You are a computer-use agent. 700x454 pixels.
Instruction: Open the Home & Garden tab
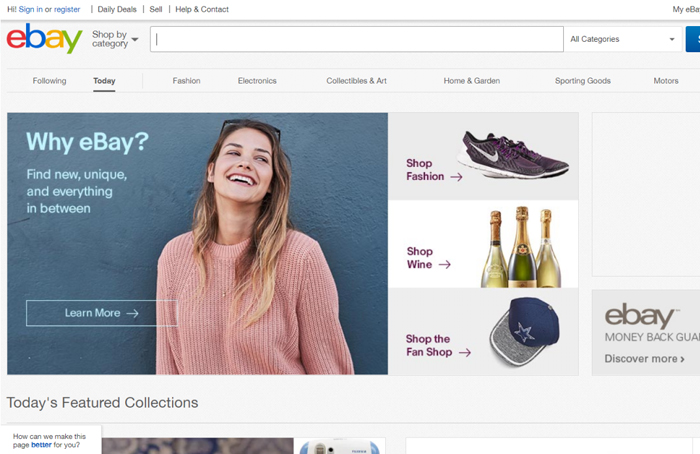(471, 81)
